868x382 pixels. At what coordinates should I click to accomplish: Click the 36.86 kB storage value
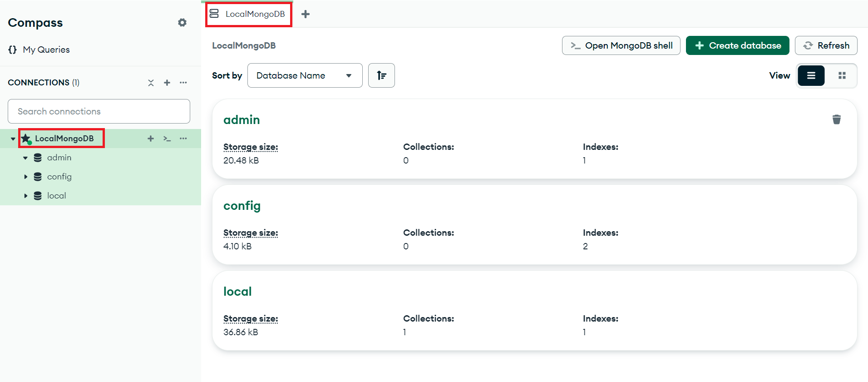click(x=241, y=332)
